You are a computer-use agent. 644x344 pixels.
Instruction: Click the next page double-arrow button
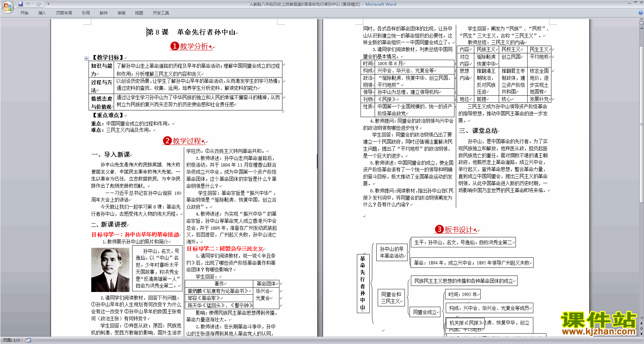[642, 334]
